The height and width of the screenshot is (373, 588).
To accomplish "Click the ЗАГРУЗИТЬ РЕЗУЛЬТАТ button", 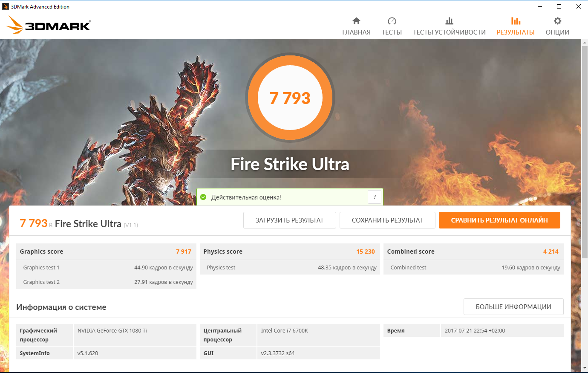I will point(290,220).
